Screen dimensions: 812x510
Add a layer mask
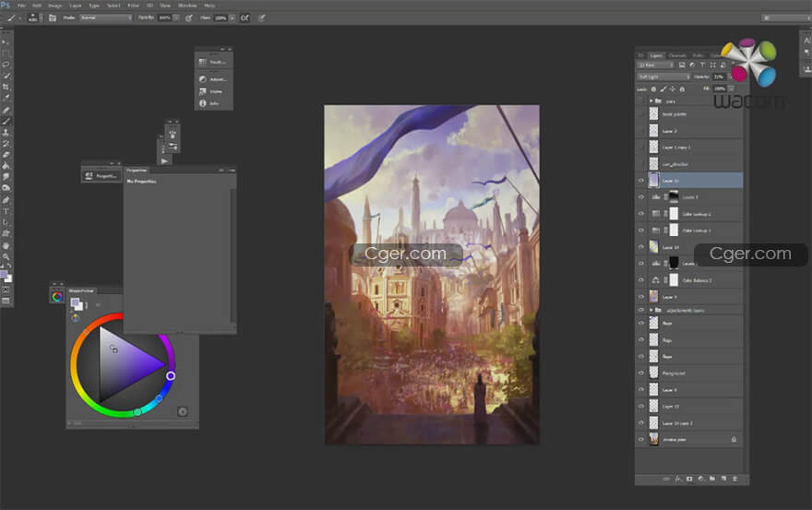click(x=689, y=479)
